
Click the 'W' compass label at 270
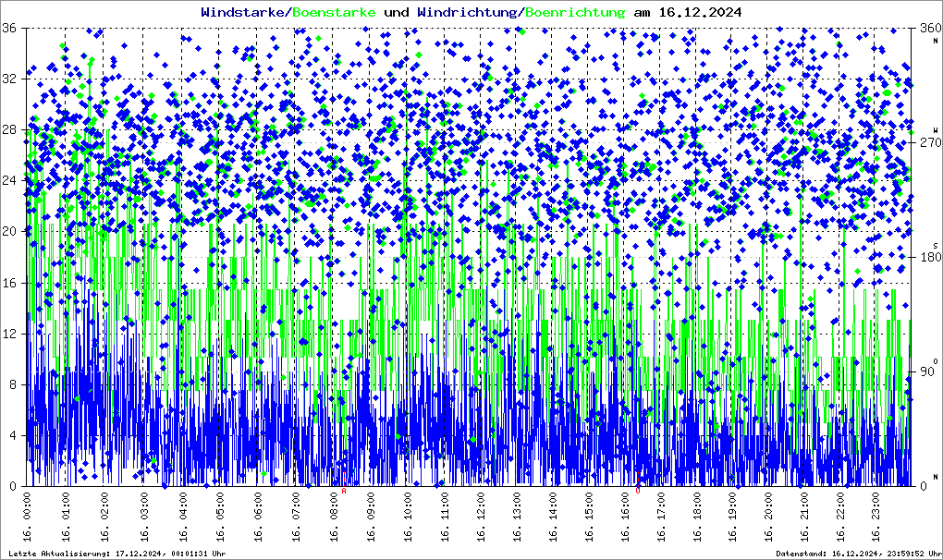(936, 128)
